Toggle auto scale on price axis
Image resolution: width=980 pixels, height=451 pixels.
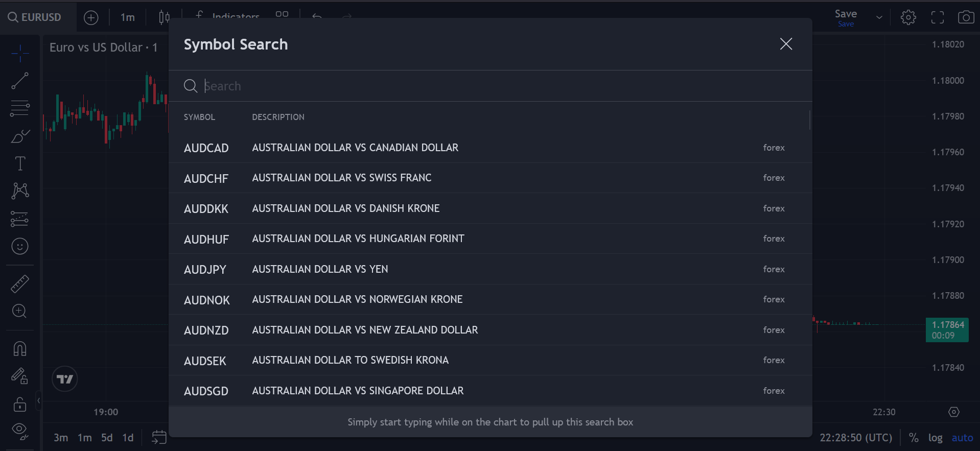(962, 438)
